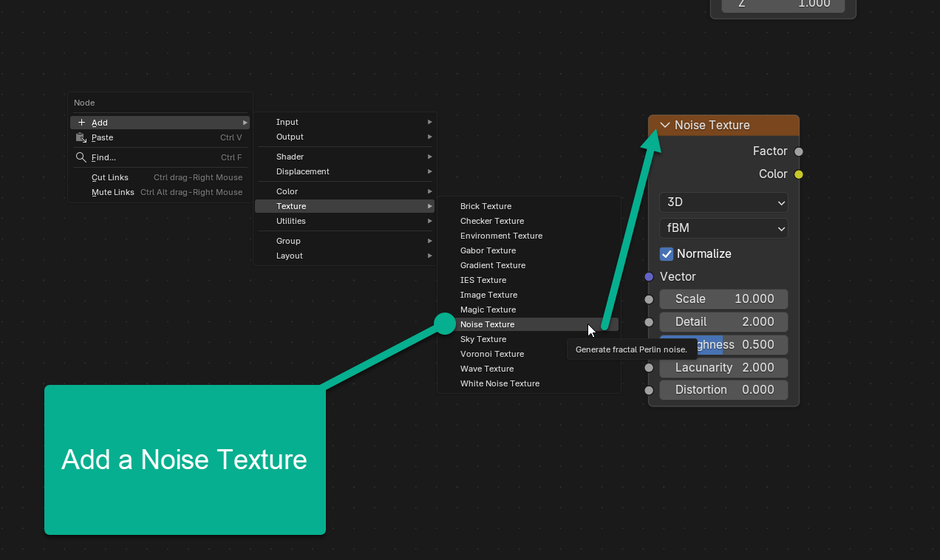The height and width of the screenshot is (560, 940).
Task: Click the plus icon beside Add
Action: 81,123
